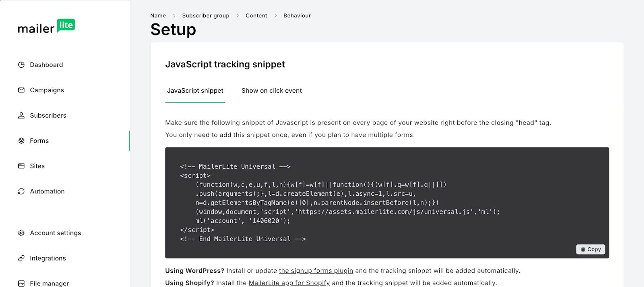The height and width of the screenshot is (287, 644).
Task: Click the Subscriber group breadcrumb step
Action: (x=205, y=15)
